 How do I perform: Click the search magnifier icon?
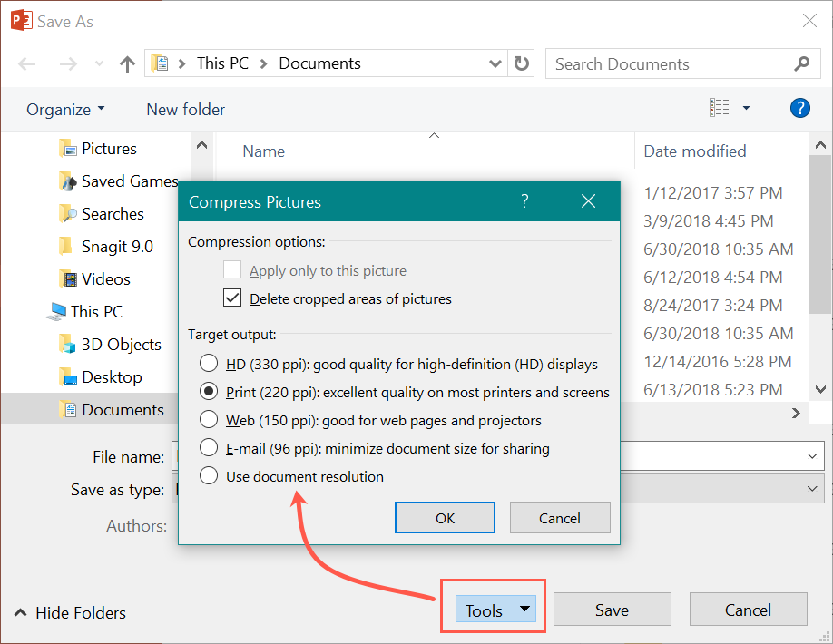[801, 63]
